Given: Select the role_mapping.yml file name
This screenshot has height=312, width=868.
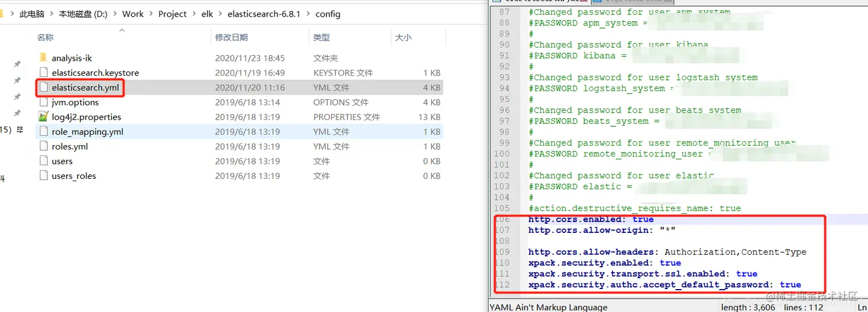Looking at the screenshot, I should [x=87, y=132].
